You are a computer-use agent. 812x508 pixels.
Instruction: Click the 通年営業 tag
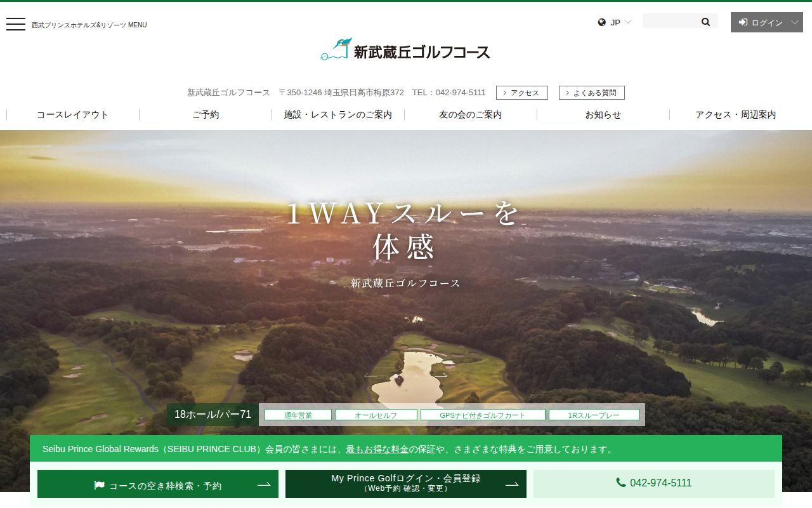298,415
